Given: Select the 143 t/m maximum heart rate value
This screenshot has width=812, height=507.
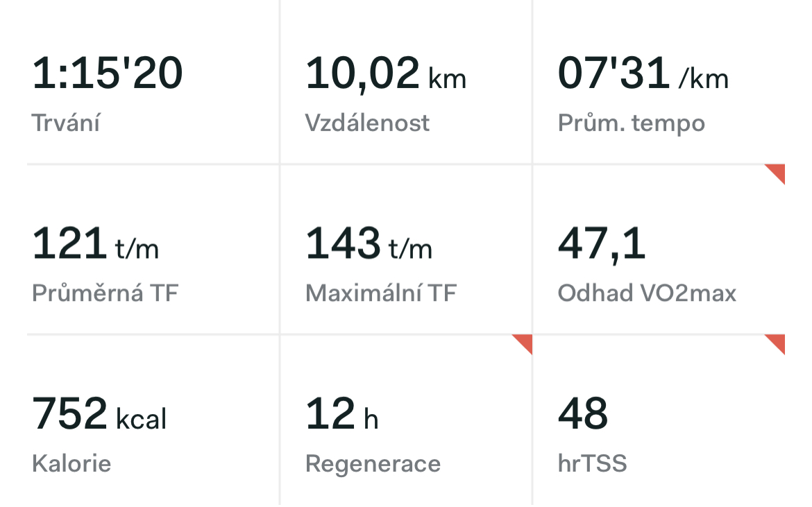Looking at the screenshot, I should tap(369, 243).
